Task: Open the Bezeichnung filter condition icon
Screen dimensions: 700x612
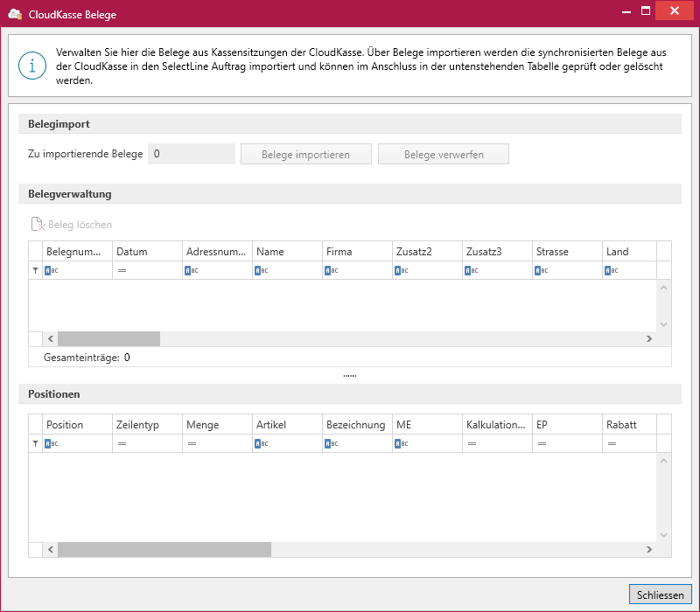Action: point(332,443)
